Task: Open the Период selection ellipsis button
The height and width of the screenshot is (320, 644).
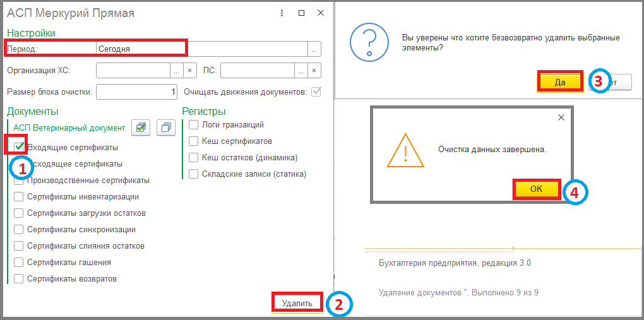Action: tap(314, 49)
